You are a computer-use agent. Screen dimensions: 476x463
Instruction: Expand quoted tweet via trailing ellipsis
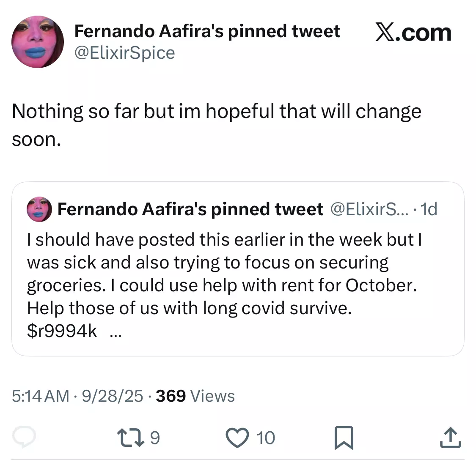(116, 334)
